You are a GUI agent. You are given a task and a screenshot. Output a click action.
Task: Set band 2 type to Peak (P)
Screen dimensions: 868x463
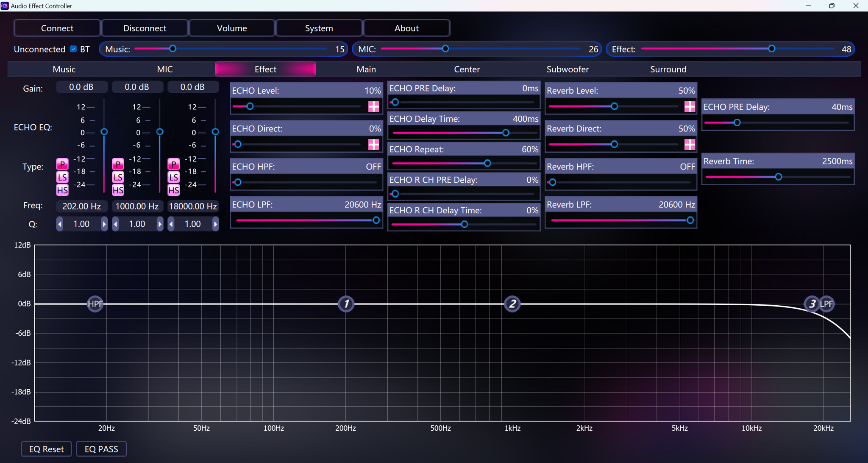[118, 164]
